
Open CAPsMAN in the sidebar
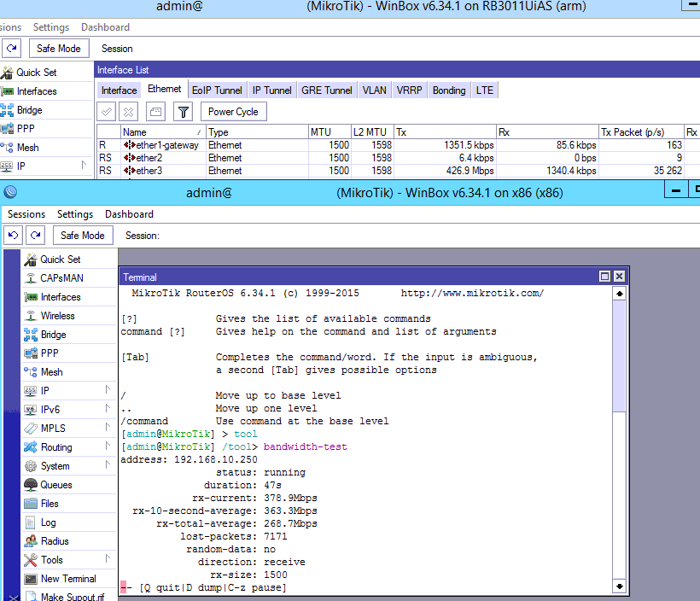coord(61,278)
